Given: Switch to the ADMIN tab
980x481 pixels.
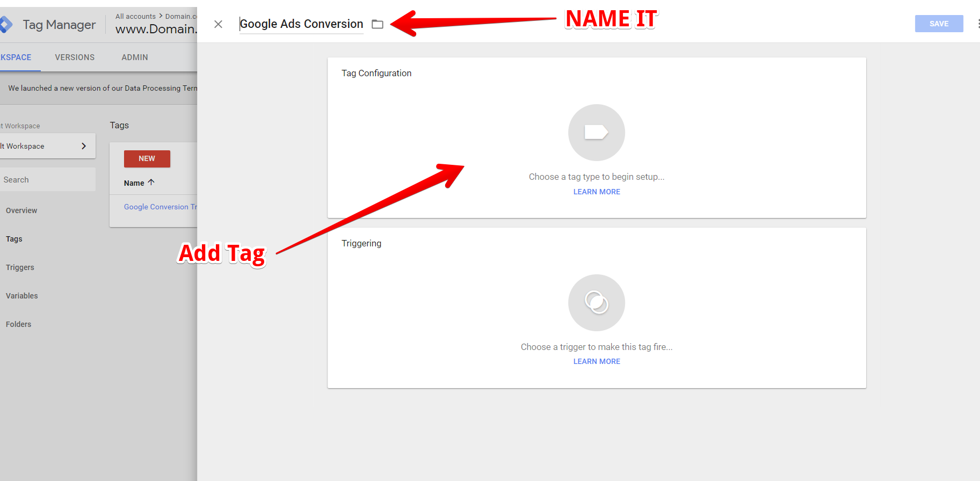Looking at the screenshot, I should [x=135, y=57].
